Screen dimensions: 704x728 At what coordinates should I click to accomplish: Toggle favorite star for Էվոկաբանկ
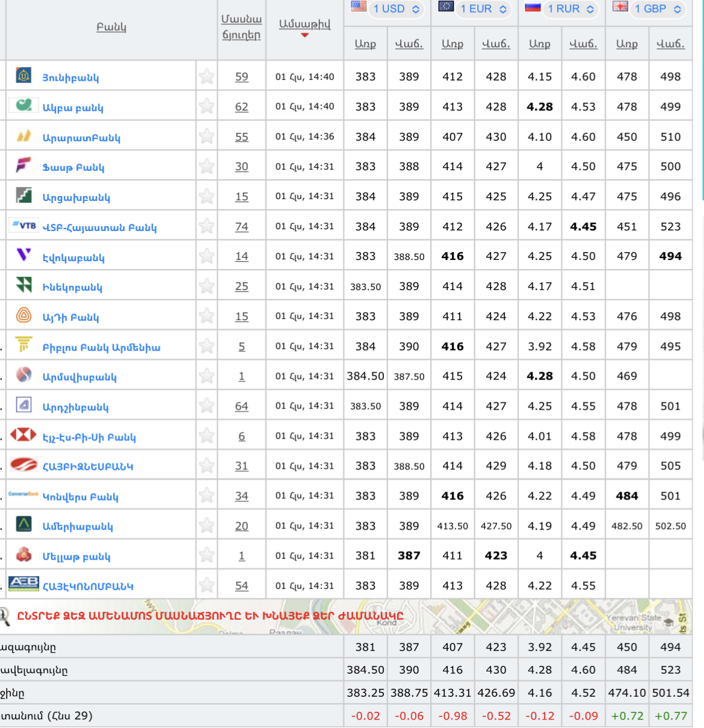[x=206, y=256]
